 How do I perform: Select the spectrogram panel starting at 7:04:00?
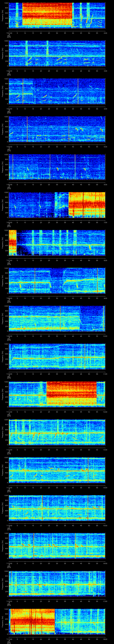57,129
